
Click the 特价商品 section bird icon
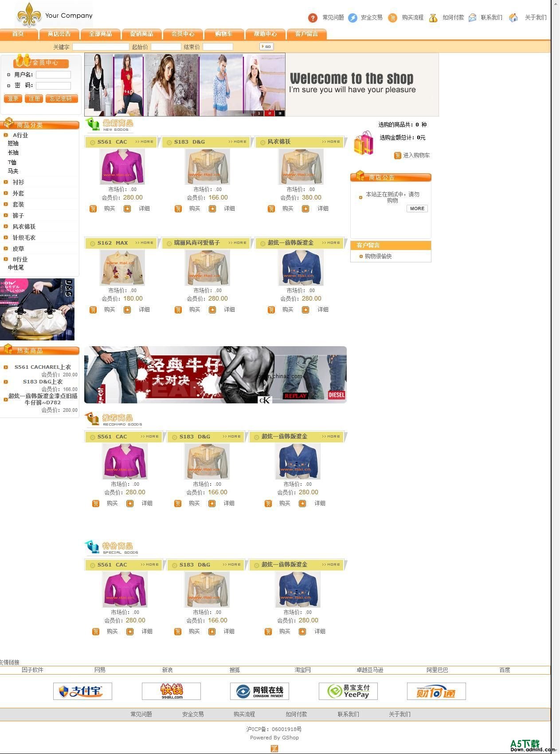coord(92,547)
